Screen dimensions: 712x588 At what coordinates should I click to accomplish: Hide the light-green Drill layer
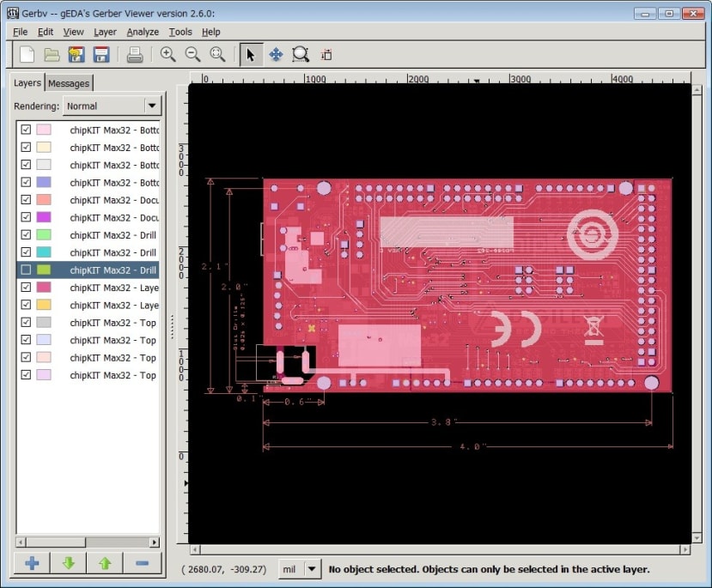tap(26, 234)
